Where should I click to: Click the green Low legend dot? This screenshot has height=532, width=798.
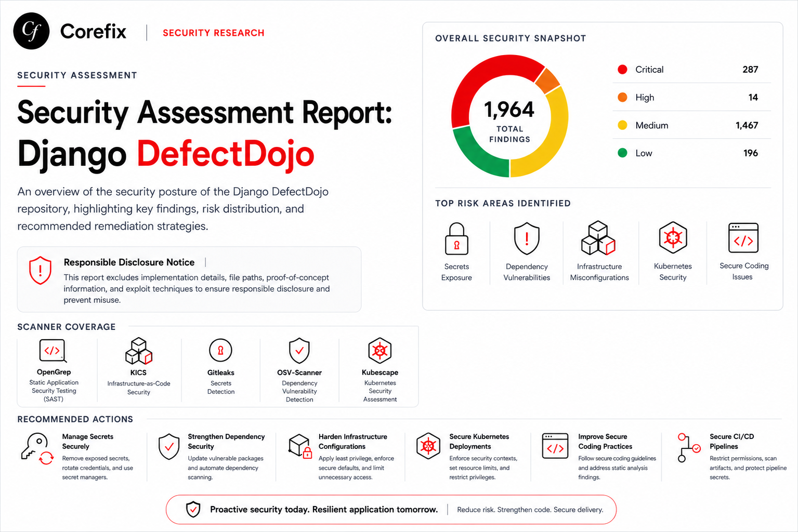[x=622, y=153]
